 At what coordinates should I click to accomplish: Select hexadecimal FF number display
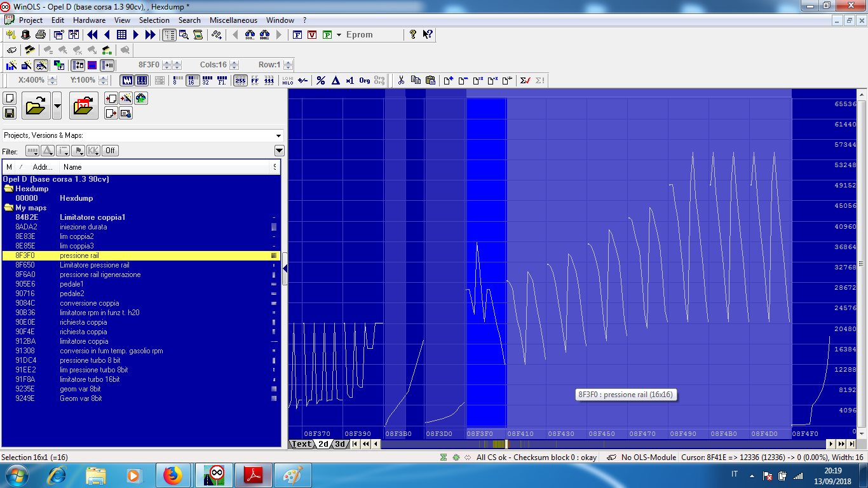[x=255, y=81]
